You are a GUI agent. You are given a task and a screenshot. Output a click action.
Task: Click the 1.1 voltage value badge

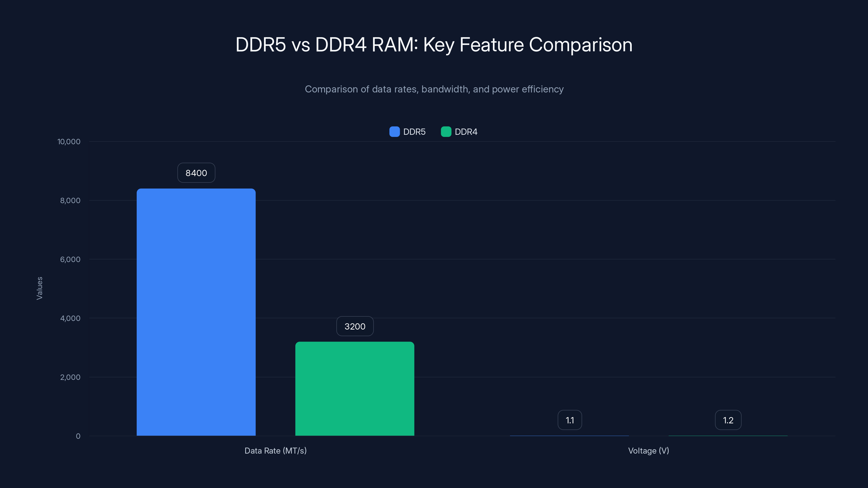pyautogui.click(x=570, y=420)
